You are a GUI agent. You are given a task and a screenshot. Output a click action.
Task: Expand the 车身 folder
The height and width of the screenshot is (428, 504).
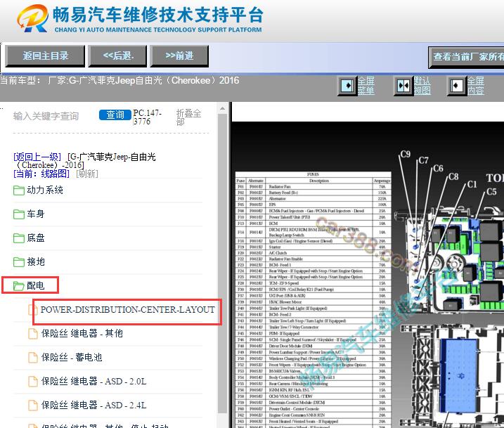[36, 214]
